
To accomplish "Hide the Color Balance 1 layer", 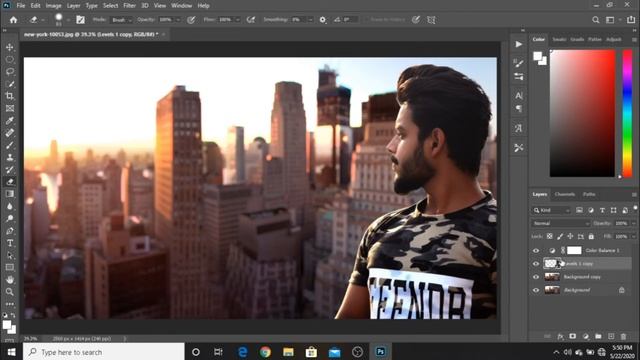I will [x=536, y=251].
